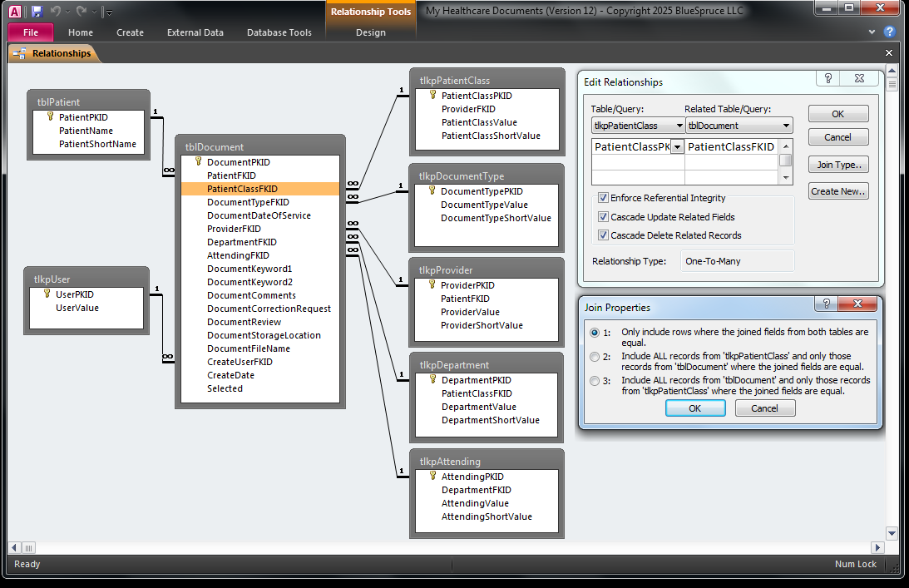Image resolution: width=909 pixels, height=588 pixels.
Task: Open Customize Quick Access Toolbar menu
Action: (109, 12)
